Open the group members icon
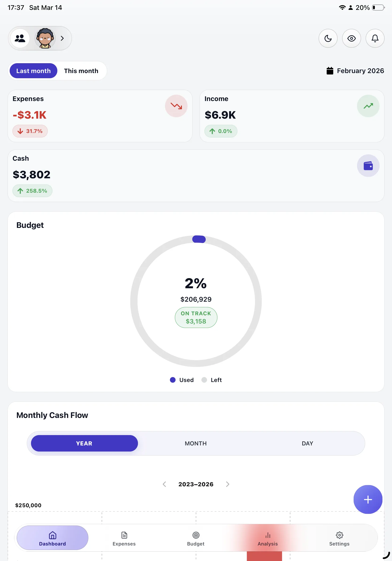The image size is (392, 561). (x=20, y=38)
